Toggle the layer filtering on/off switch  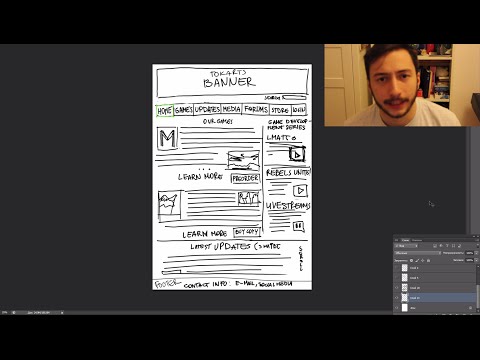click(x=478, y=246)
